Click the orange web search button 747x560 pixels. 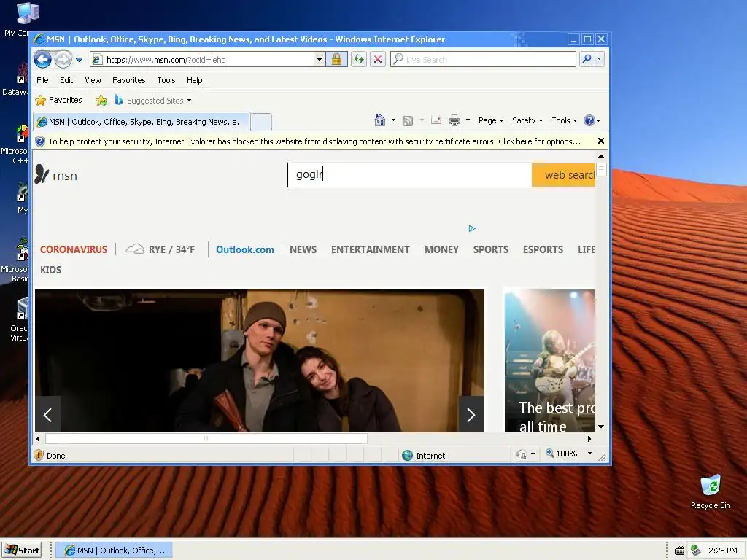tap(564, 175)
